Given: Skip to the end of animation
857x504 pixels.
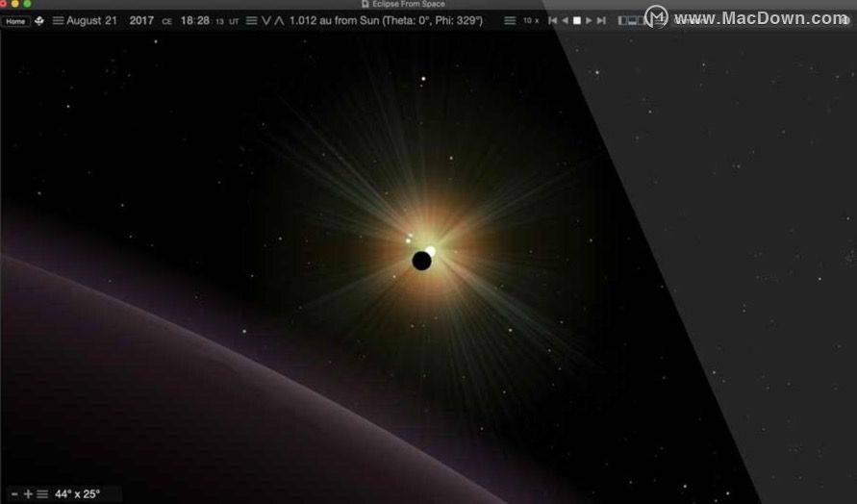Looking at the screenshot, I should [601, 21].
